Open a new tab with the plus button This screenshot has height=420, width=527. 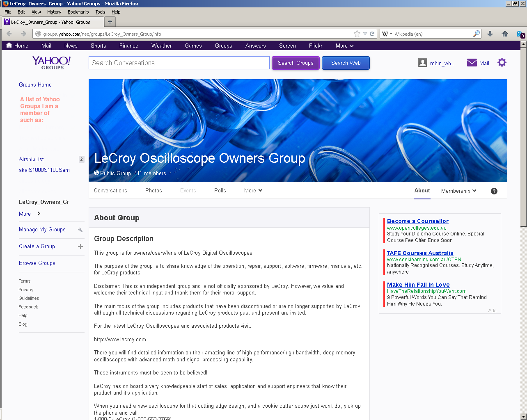pos(110,22)
